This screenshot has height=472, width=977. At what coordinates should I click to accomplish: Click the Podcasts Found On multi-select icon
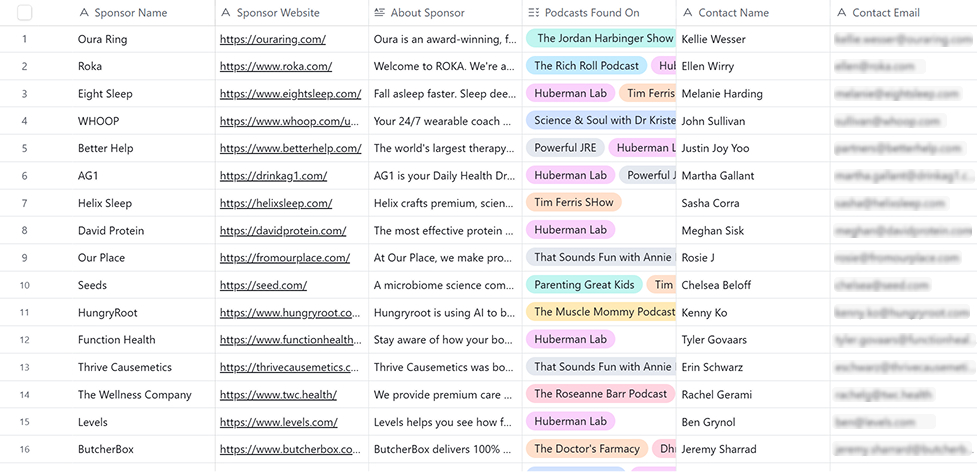(534, 13)
